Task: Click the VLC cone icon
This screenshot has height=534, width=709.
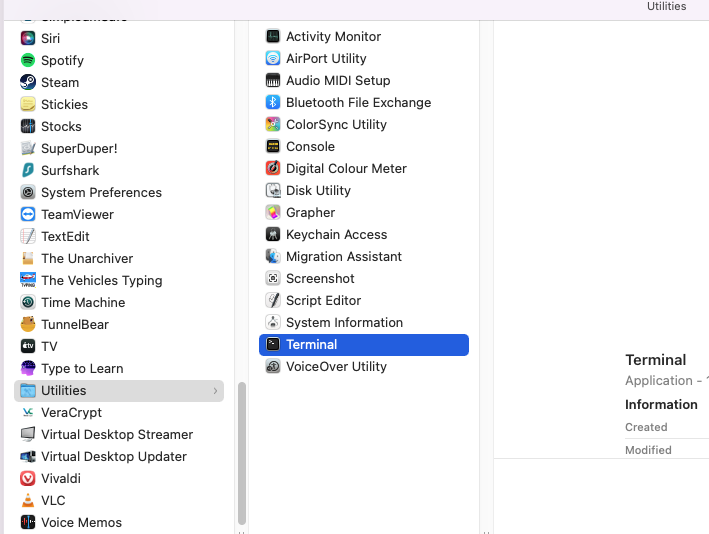Action: (28, 500)
